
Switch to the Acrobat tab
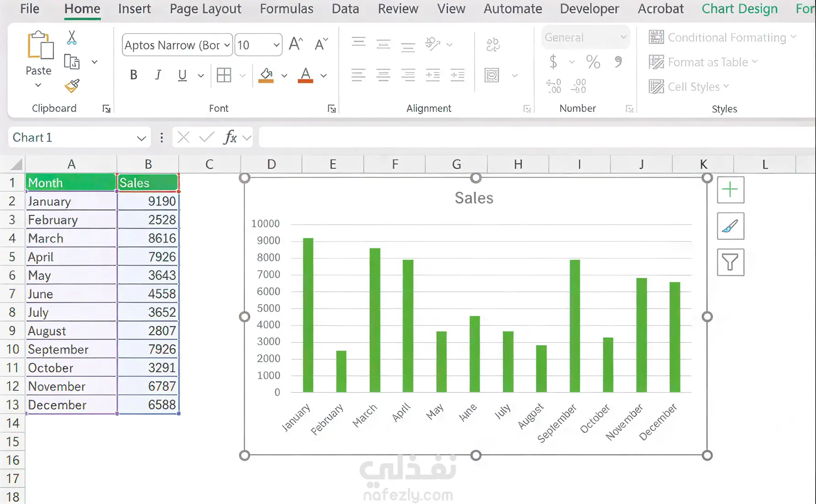[x=661, y=9]
